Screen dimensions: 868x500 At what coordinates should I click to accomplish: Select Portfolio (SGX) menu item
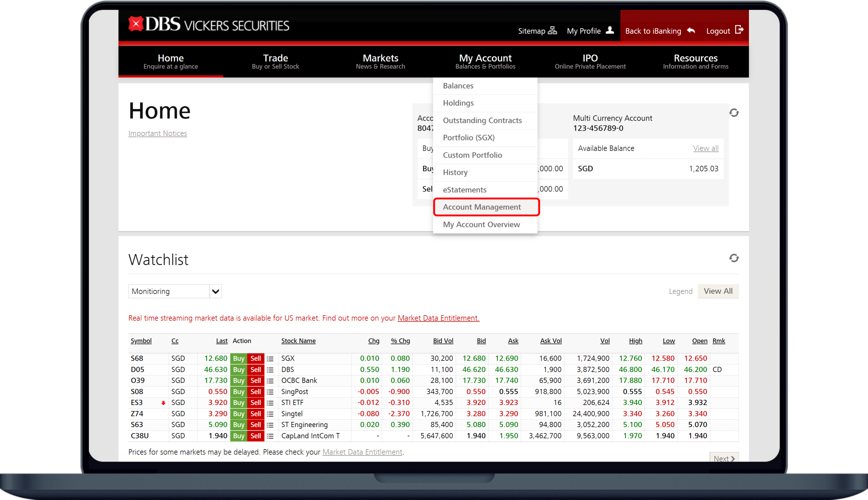[485, 138]
